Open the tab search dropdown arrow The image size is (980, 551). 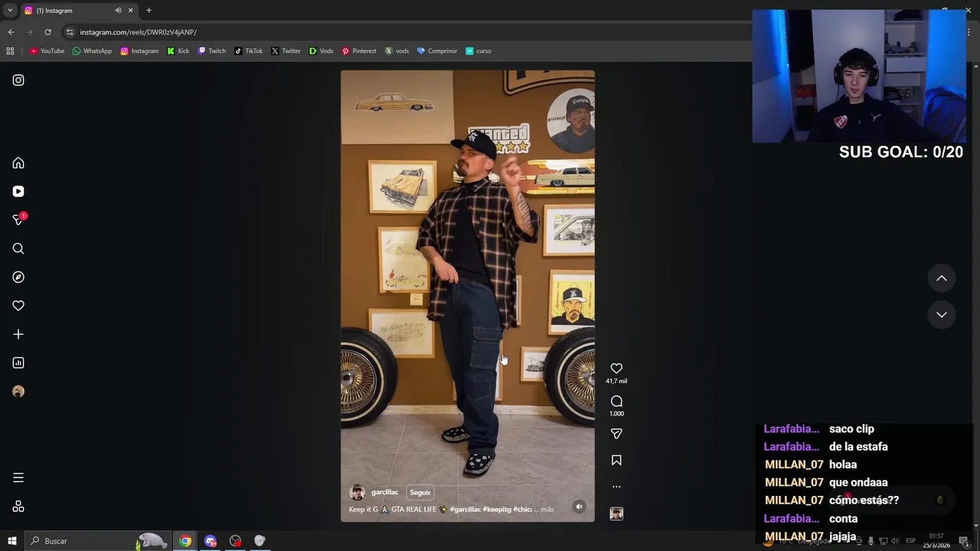point(10,11)
